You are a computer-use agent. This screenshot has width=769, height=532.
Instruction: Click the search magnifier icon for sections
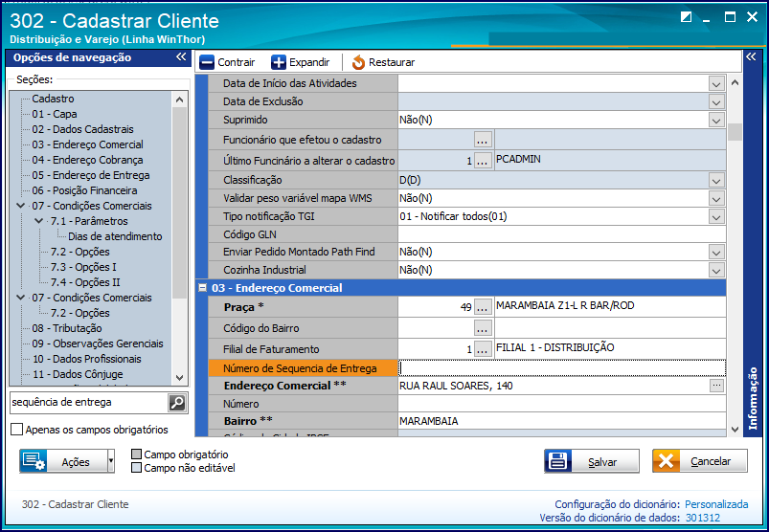tap(177, 403)
